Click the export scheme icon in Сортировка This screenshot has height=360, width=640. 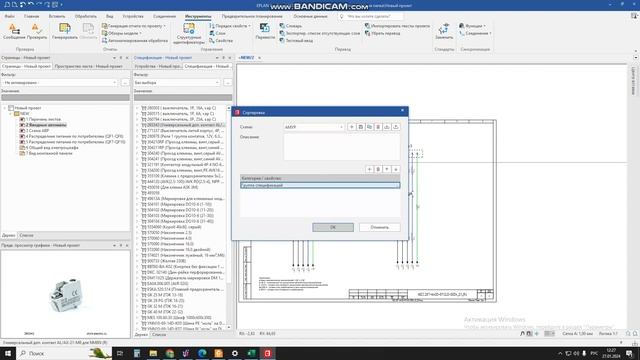point(396,127)
